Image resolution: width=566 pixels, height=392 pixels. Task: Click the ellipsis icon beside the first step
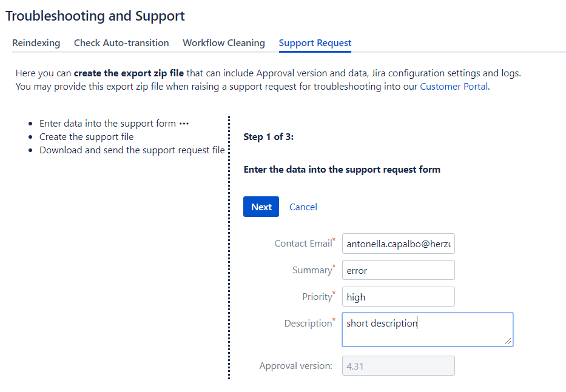click(184, 124)
